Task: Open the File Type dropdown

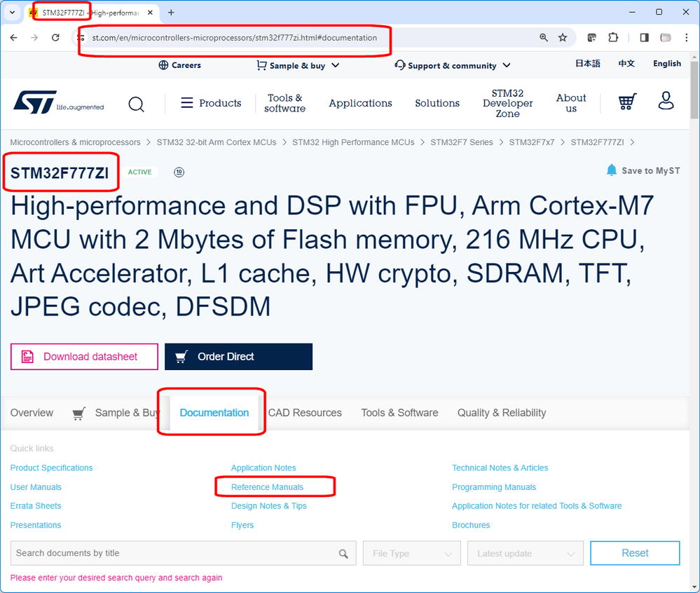Action: [x=411, y=553]
